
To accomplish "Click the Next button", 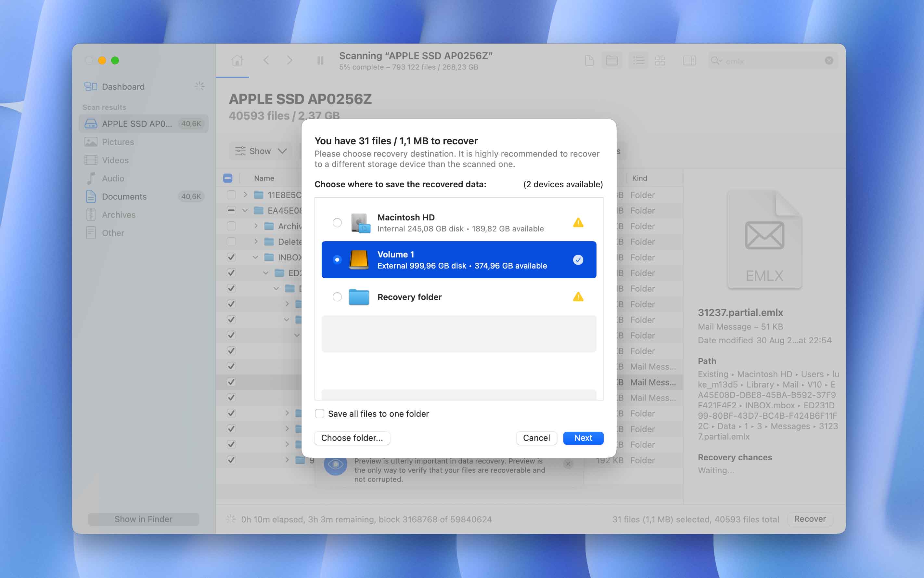I will point(583,438).
